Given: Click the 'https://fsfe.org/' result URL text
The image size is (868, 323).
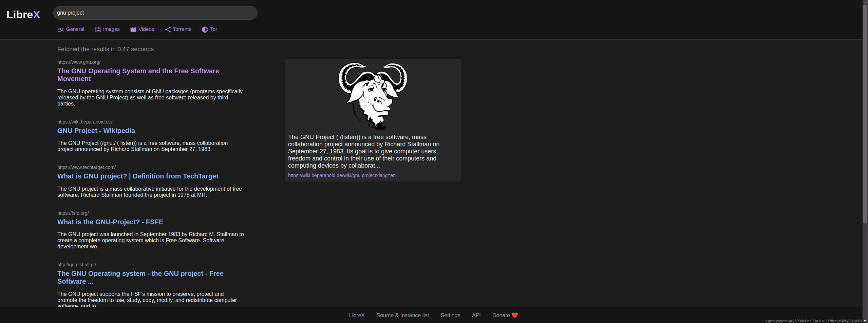Looking at the screenshot, I should coord(73,213).
